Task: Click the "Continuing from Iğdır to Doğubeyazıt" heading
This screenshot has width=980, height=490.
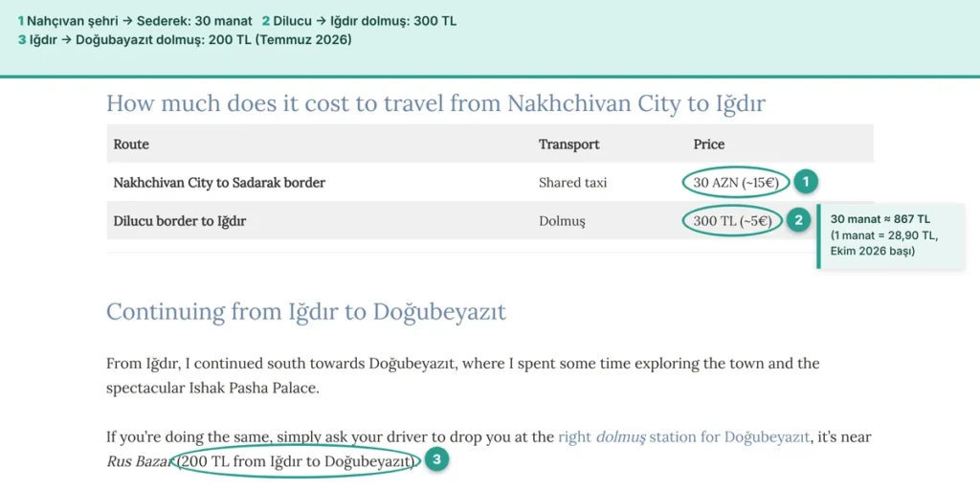Action: (x=306, y=311)
